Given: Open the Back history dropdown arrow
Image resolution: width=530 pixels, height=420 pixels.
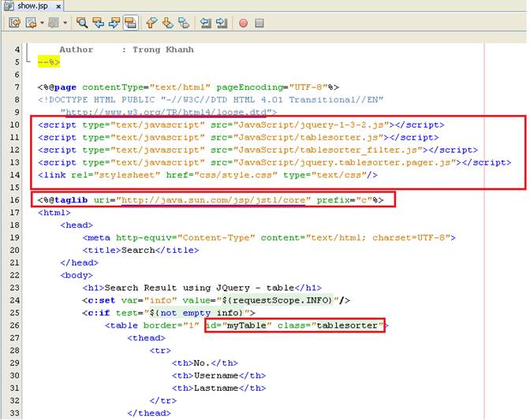Looking at the screenshot, I should [42, 23].
